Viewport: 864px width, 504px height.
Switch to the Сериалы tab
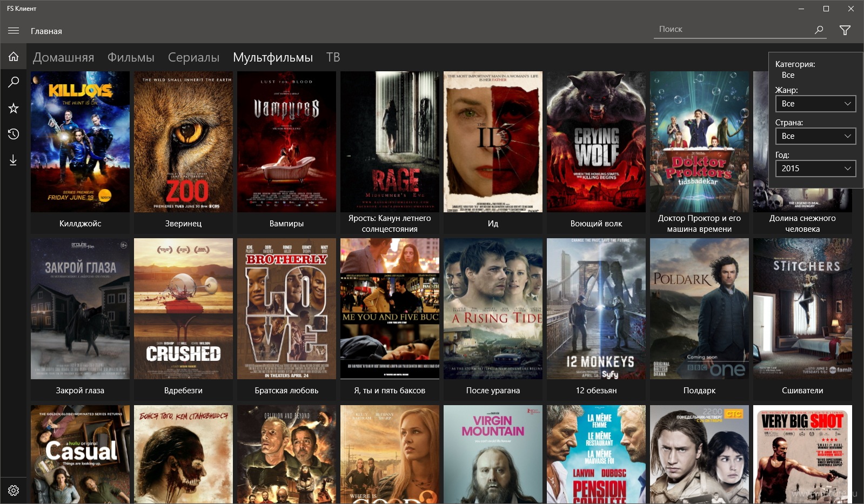pos(193,57)
